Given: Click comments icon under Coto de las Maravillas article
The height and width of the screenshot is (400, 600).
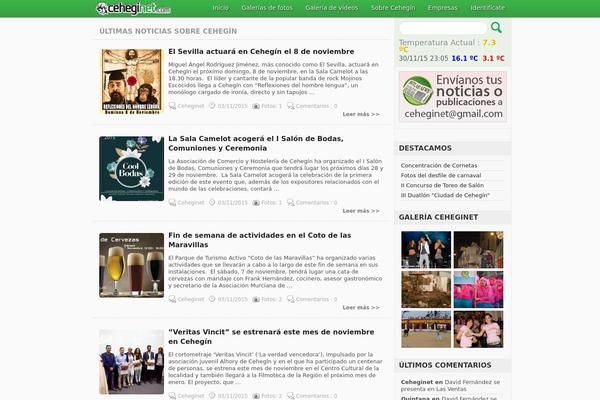Looking at the screenshot, I should (x=290, y=299).
